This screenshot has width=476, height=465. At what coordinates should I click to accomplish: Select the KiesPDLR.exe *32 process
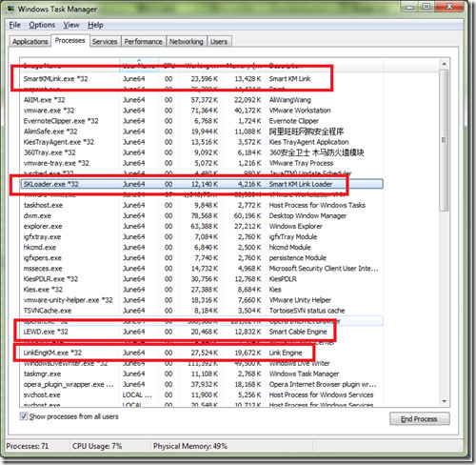[202, 279]
